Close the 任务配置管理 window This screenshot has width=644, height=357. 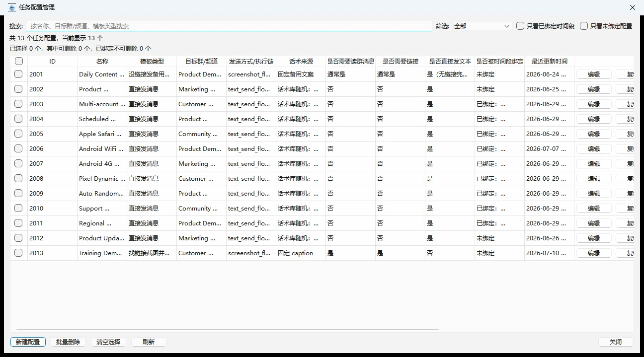[x=633, y=7]
